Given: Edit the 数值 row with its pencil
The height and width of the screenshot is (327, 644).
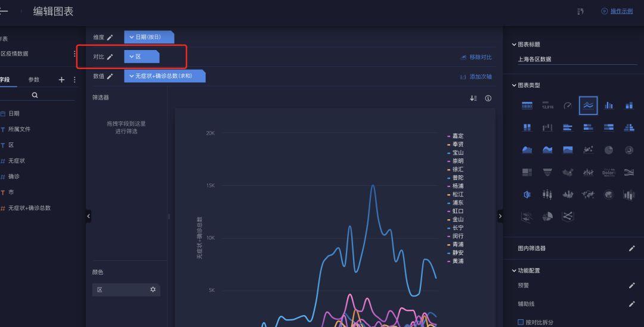Looking at the screenshot, I should pos(110,76).
